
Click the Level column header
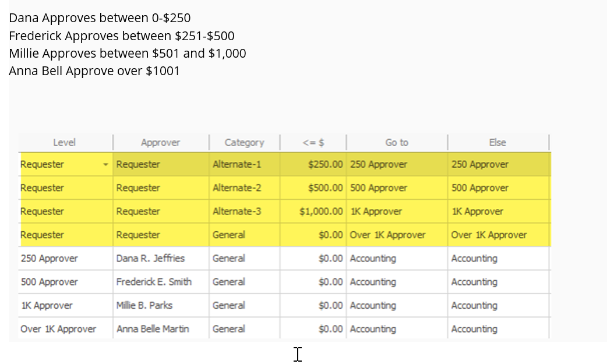pos(64,143)
